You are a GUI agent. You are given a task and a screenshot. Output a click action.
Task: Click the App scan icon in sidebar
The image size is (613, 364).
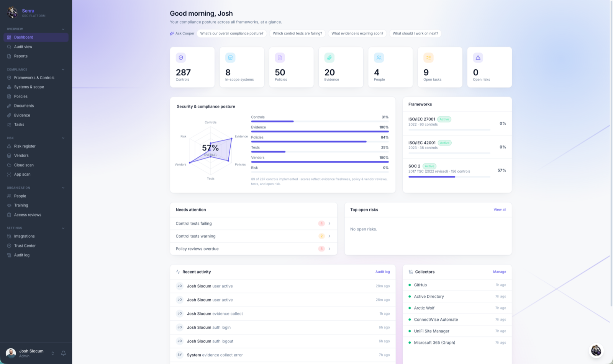tap(9, 174)
